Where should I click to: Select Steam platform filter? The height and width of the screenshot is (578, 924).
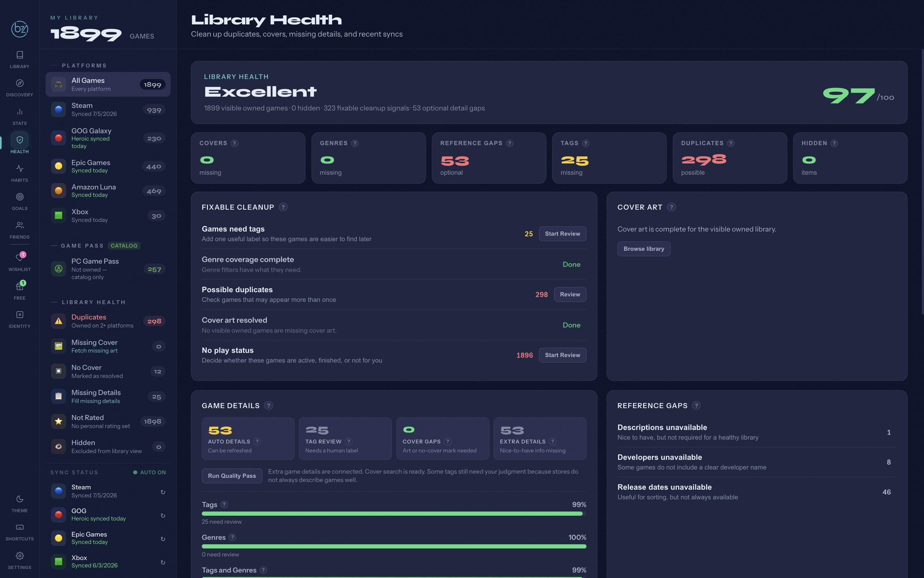[108, 110]
